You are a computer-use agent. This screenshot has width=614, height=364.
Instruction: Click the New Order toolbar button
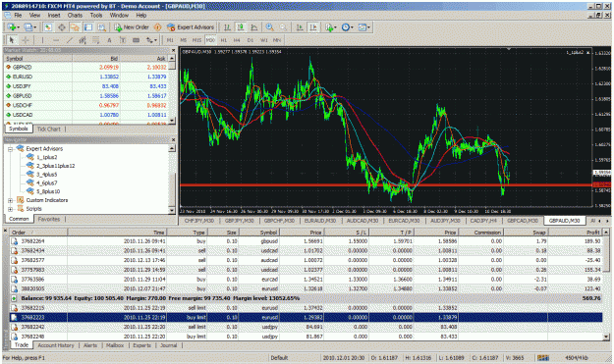click(132, 26)
